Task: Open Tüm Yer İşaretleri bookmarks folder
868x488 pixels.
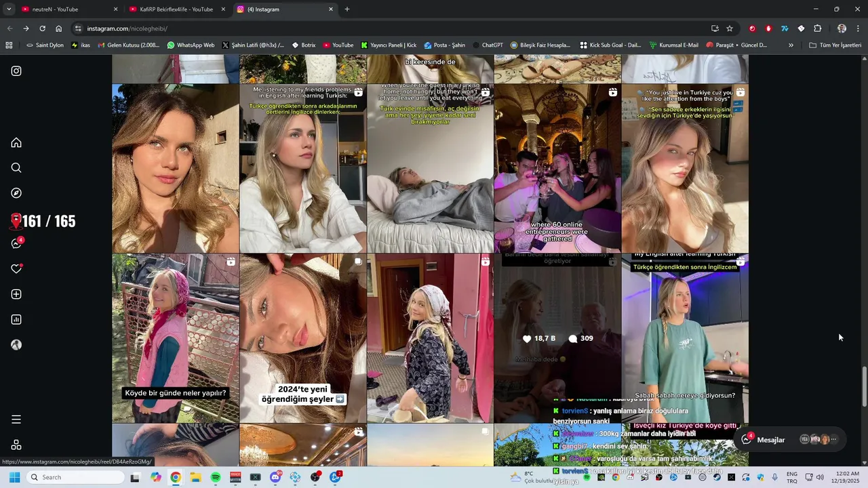Action: tap(835, 45)
